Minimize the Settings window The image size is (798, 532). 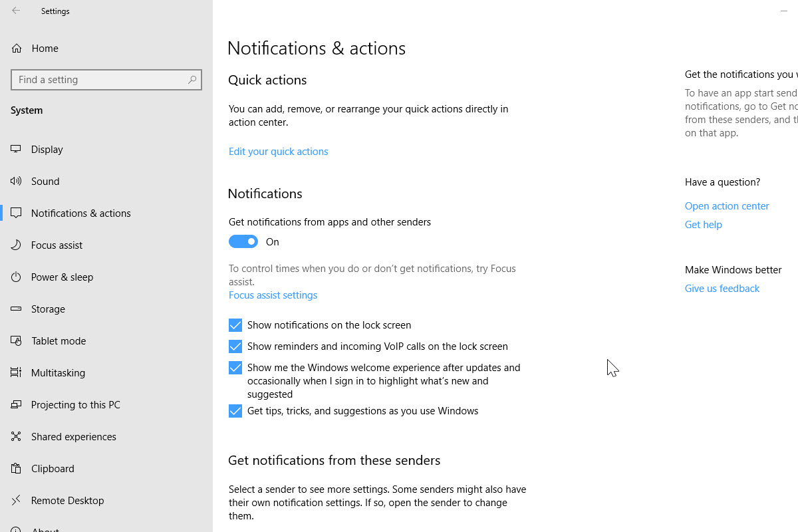pos(784,11)
